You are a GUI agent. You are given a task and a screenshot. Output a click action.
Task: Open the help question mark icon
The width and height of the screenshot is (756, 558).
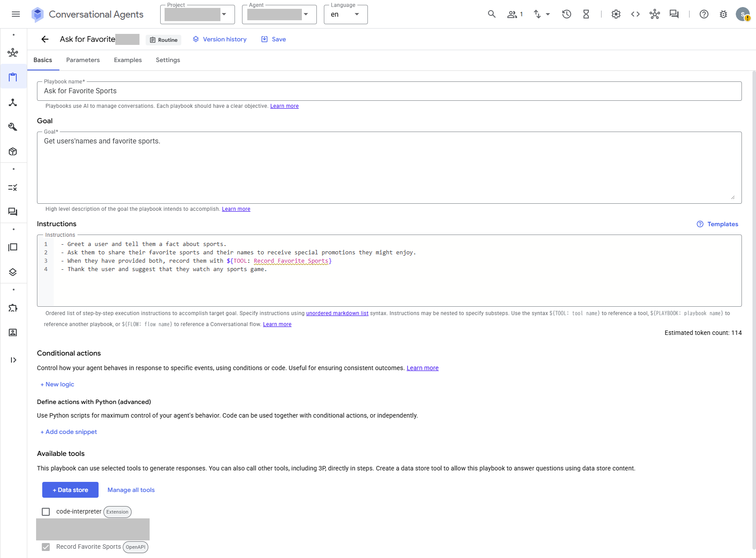coord(704,14)
